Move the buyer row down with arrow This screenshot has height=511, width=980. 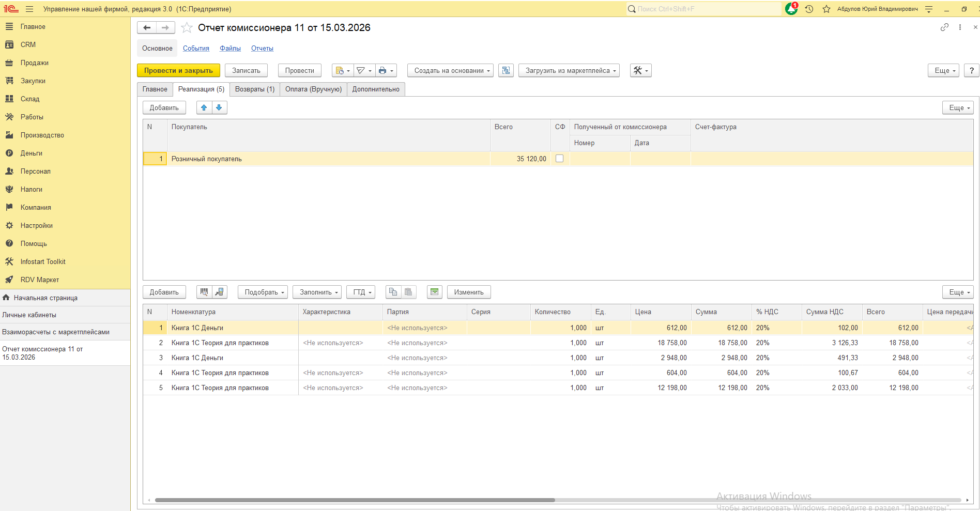click(219, 107)
